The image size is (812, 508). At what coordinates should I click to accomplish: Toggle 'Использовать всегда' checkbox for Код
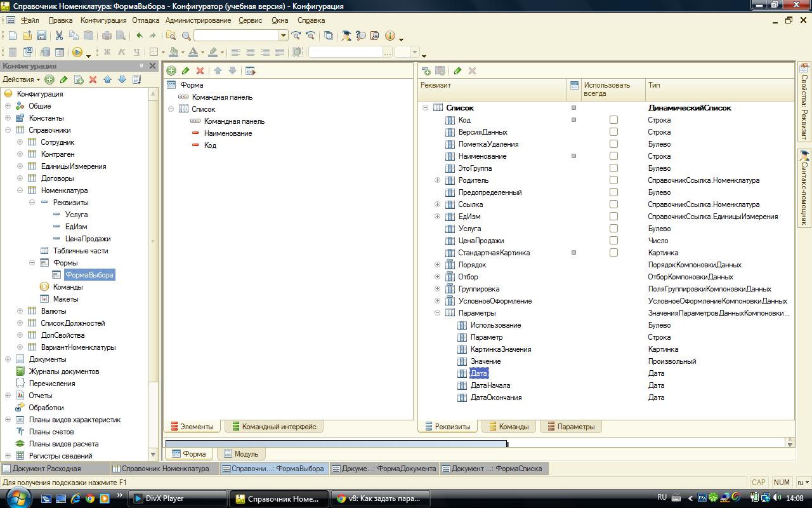click(x=613, y=120)
